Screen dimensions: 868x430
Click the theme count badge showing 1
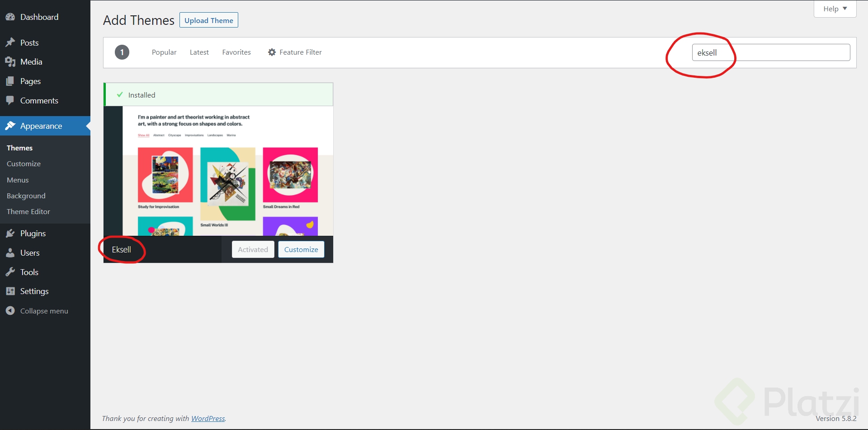pos(122,52)
